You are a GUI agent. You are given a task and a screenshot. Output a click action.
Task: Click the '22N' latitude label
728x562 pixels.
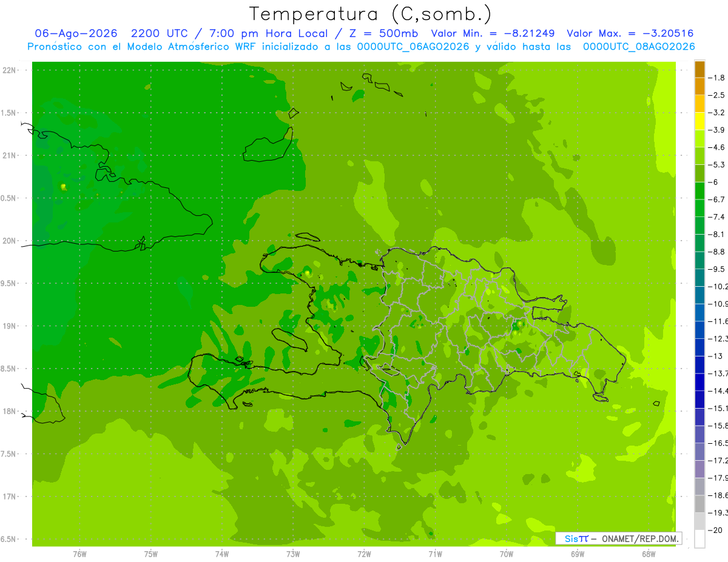(x=10, y=70)
